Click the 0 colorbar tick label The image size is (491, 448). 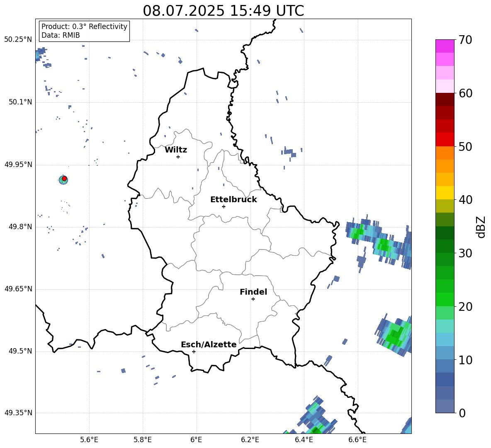(462, 413)
